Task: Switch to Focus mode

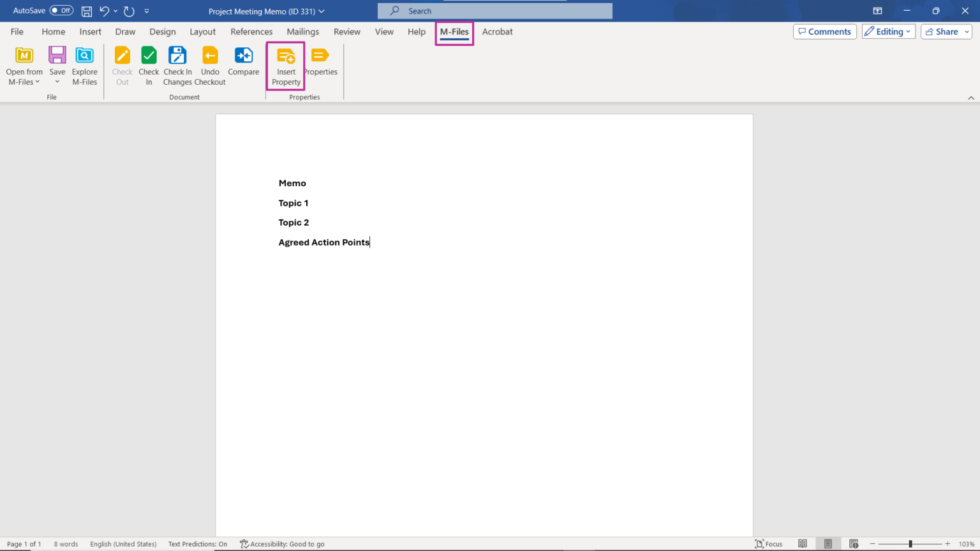Action: point(769,544)
